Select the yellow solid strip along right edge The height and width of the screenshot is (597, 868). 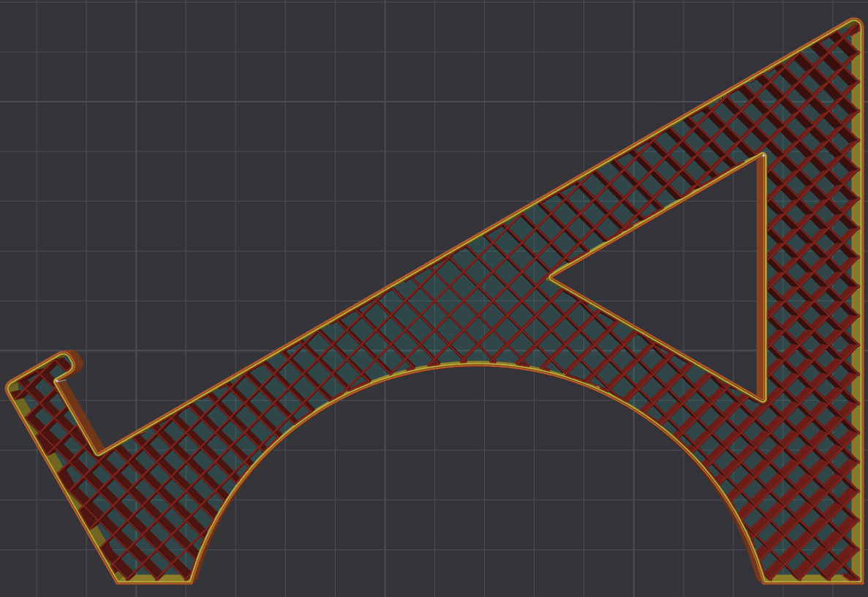(857, 293)
